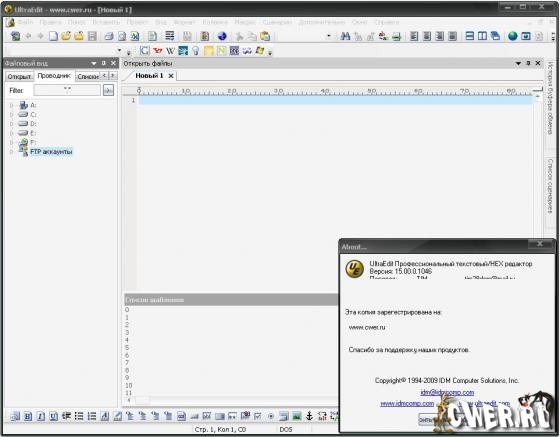Screen dimensions: 560x437
Task: Click the Tile vertically window icon
Action: [x=482, y=36]
